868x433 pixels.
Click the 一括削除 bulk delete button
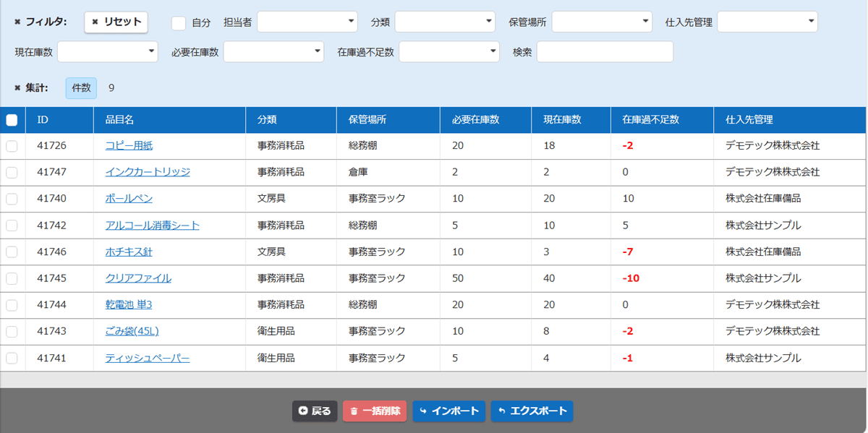pyautogui.click(x=375, y=411)
